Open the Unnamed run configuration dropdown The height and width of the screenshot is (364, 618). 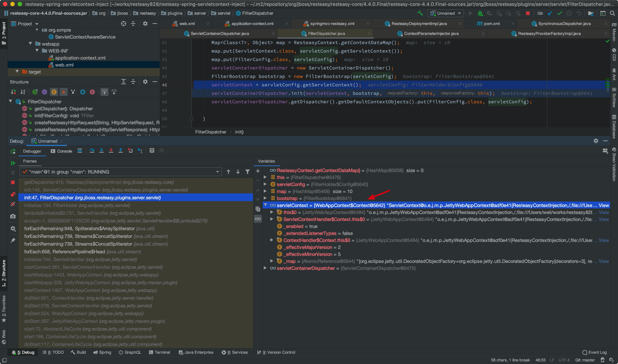pos(445,13)
